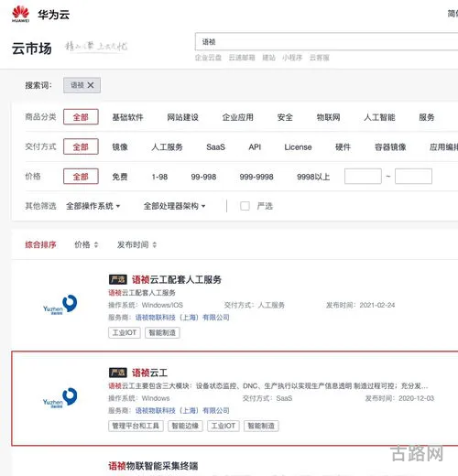458x476 pixels.
Task: Click hot search term 建站
Action: 268,58
